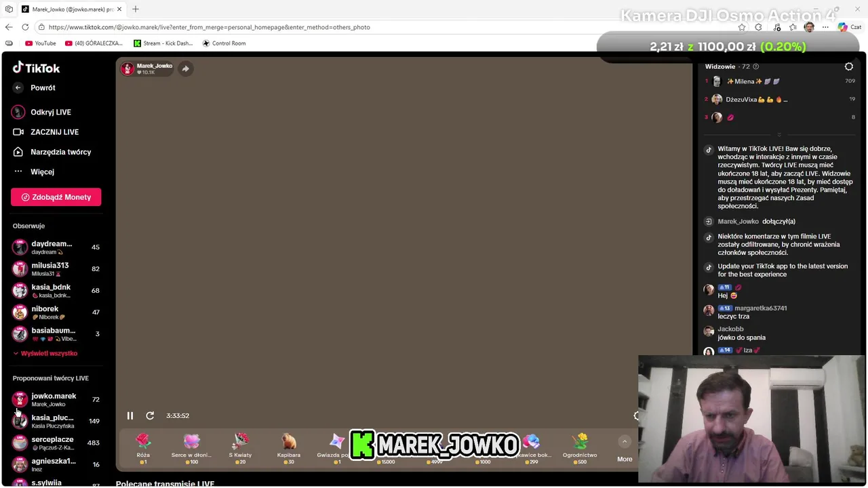The width and height of the screenshot is (868, 488).
Task: Click Marek_Jowko joined notice in chat
Action: click(x=756, y=222)
